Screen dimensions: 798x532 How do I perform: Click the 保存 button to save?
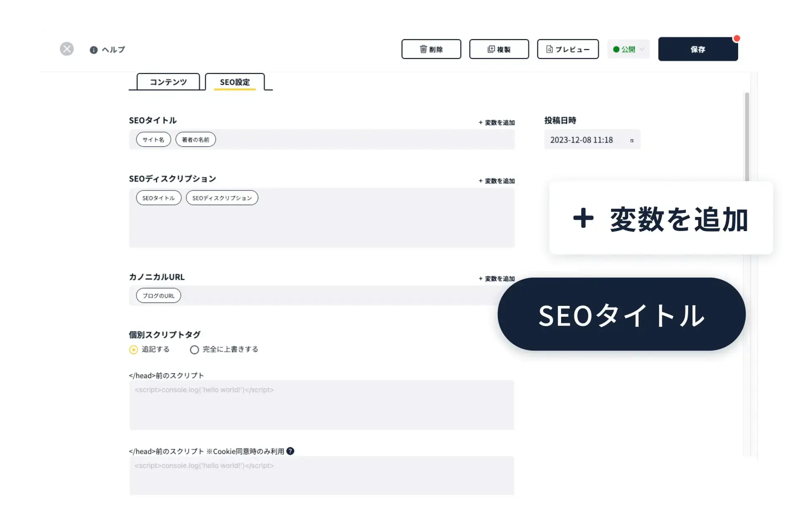[698, 49]
